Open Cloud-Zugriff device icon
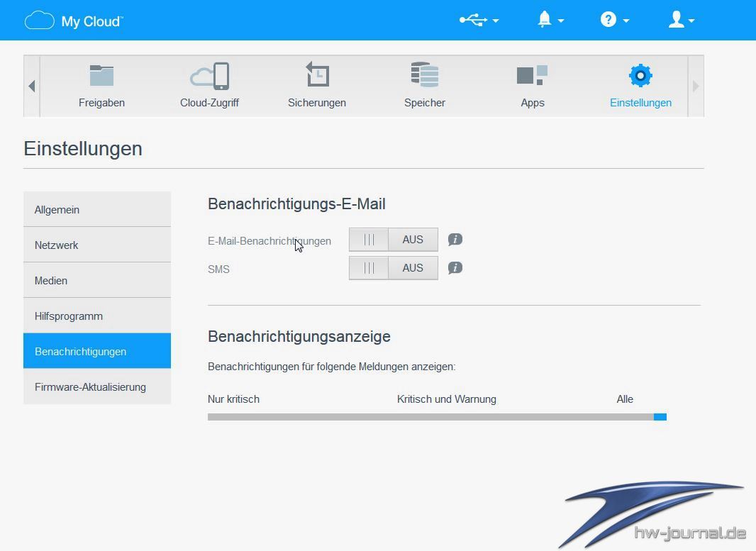The image size is (756, 551). click(x=209, y=76)
